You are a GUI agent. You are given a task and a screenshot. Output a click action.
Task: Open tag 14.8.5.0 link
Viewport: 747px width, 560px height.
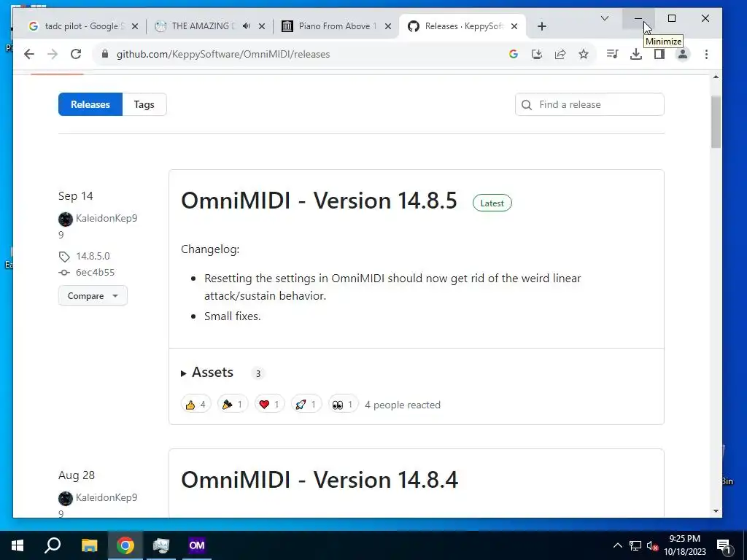(93, 256)
